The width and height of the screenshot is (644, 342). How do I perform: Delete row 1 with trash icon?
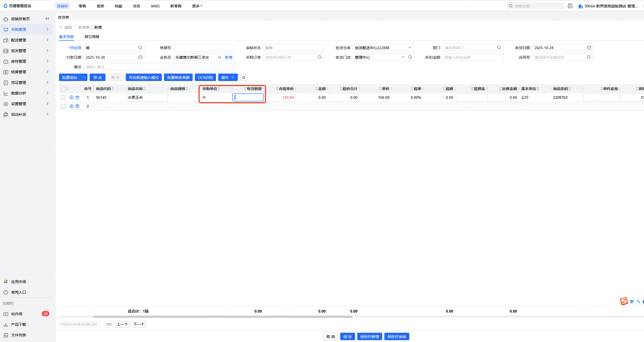(x=77, y=97)
